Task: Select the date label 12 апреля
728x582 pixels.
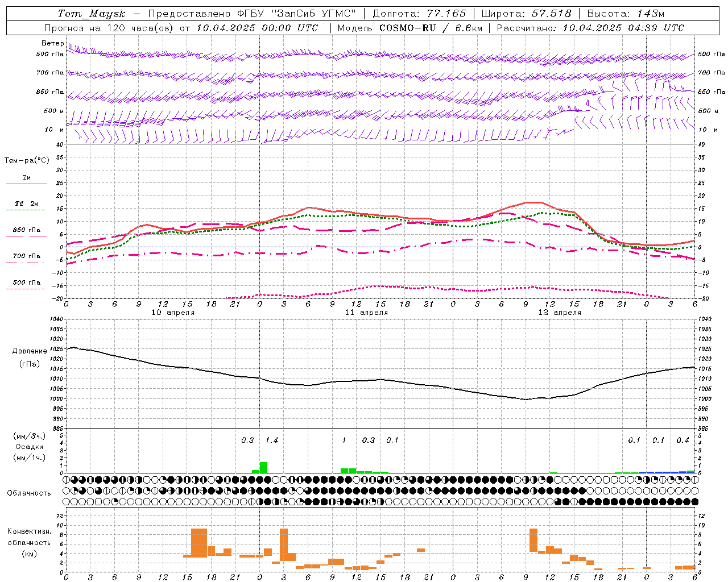Action: pos(560,313)
